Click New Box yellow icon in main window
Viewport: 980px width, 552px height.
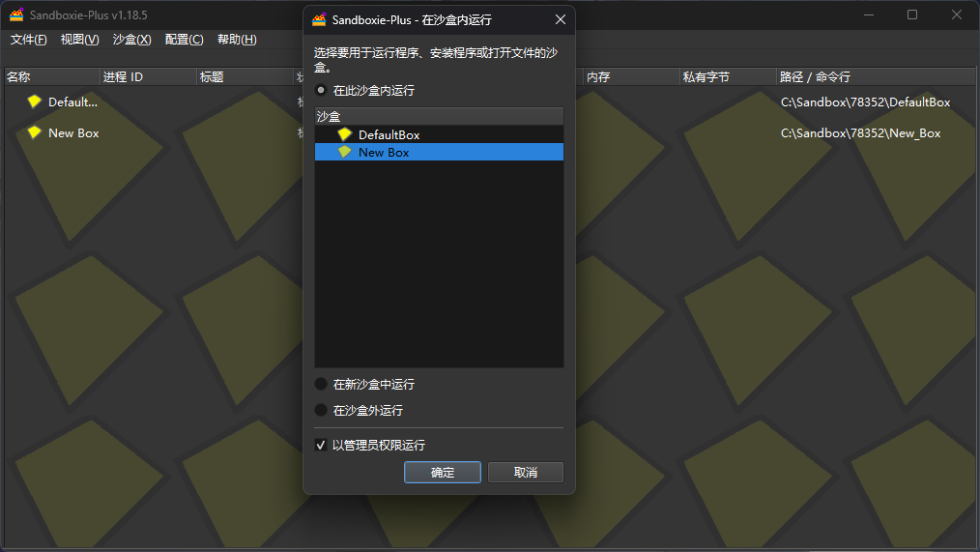coord(35,132)
